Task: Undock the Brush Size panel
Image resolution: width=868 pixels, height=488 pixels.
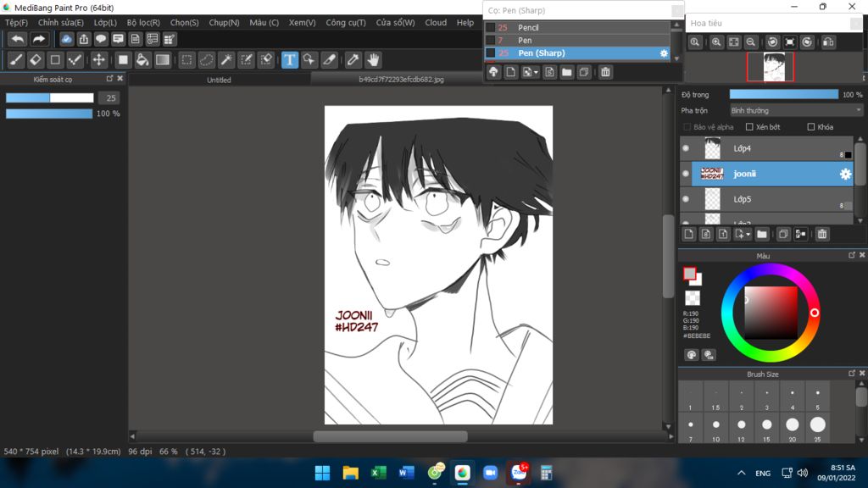Action: pyautogui.click(x=852, y=374)
